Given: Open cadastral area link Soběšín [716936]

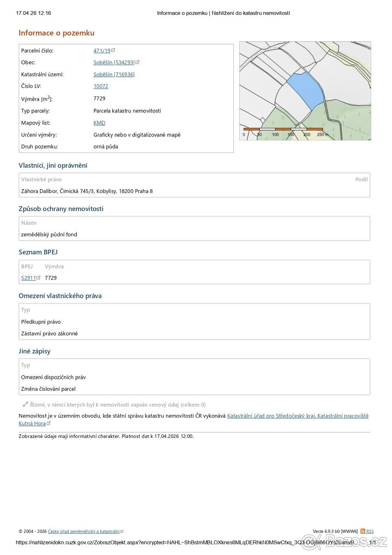Looking at the screenshot, I should coord(114,74).
